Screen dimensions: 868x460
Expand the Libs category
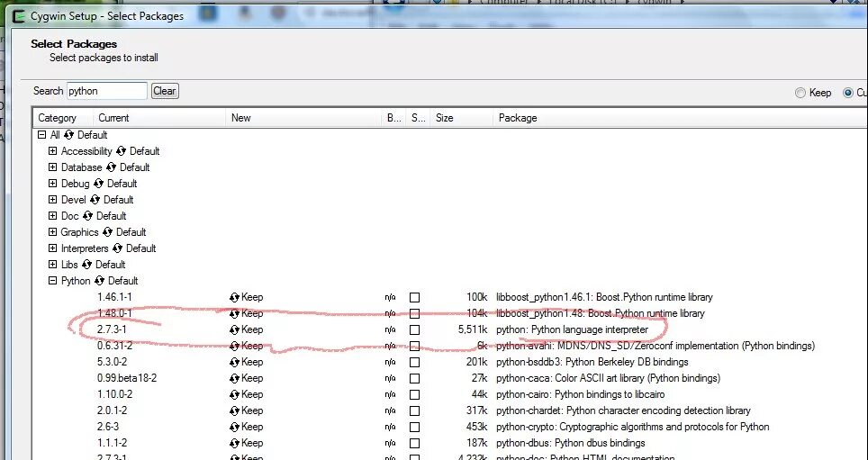(52, 264)
